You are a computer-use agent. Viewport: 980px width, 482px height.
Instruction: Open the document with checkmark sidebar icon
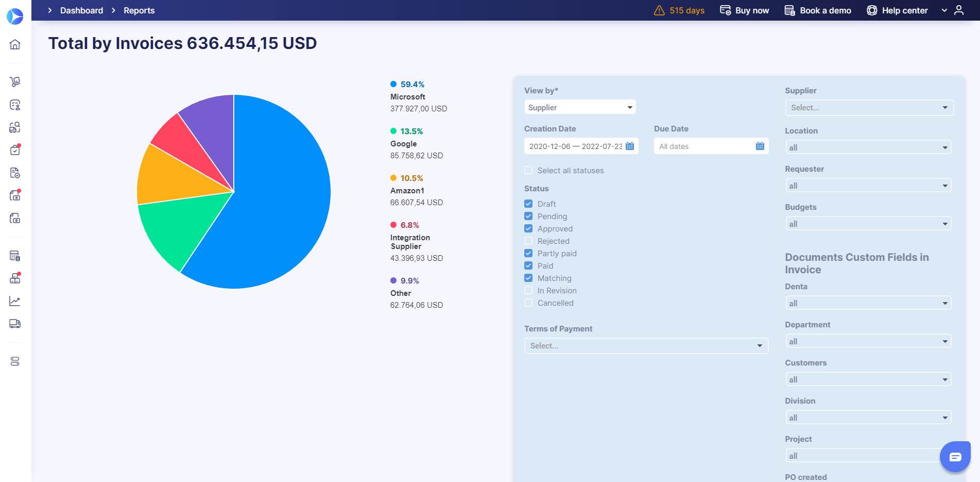pyautogui.click(x=15, y=173)
